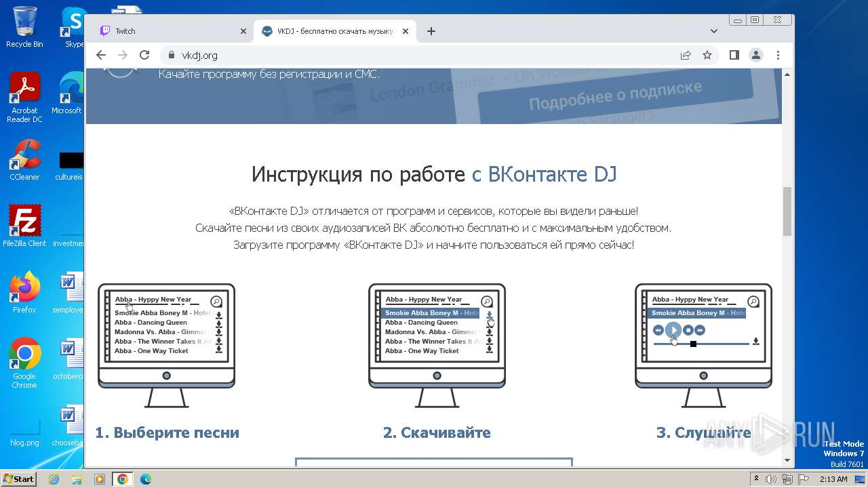Open Chrome profile avatar menu
The width and height of the screenshot is (868, 488).
(x=756, y=55)
